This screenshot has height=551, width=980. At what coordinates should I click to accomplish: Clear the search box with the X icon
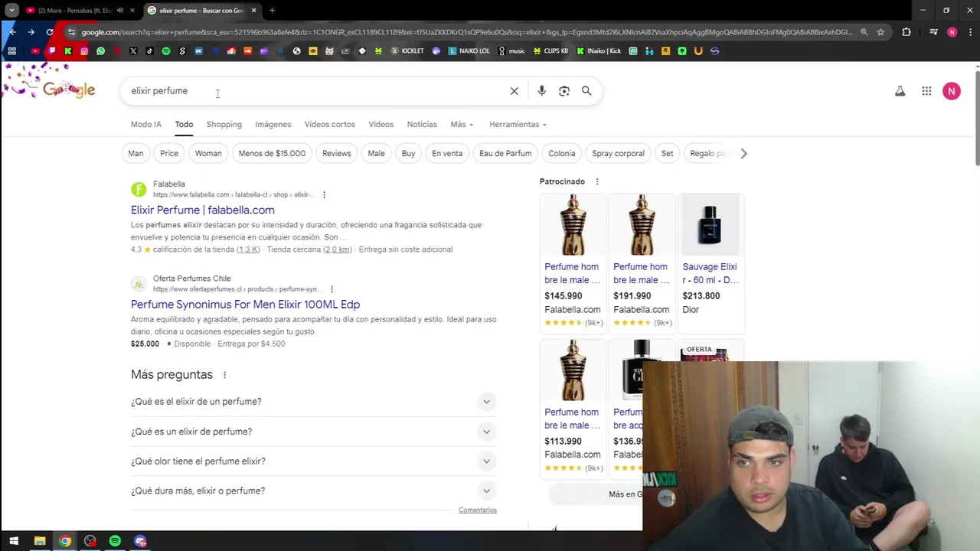(514, 91)
